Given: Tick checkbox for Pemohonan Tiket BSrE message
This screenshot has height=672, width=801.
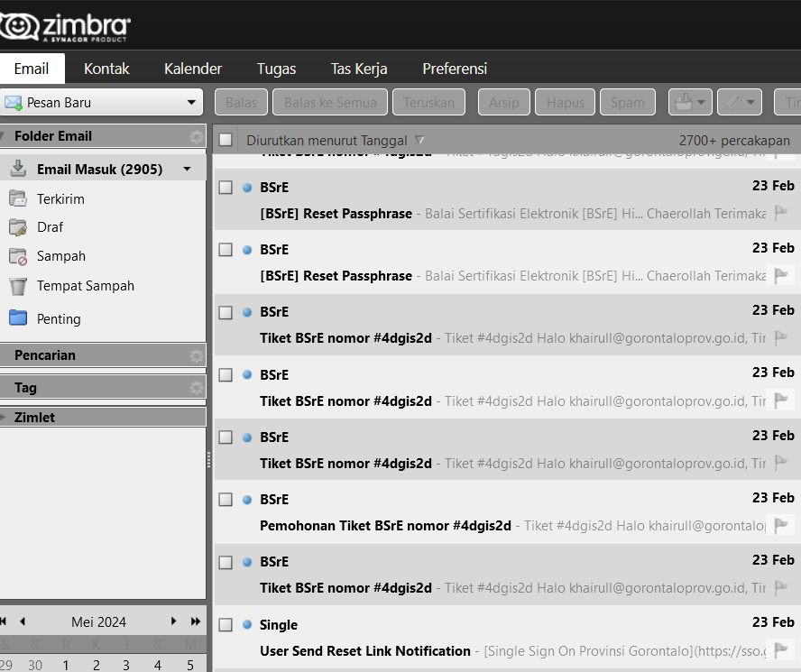Looking at the screenshot, I should [x=226, y=500].
